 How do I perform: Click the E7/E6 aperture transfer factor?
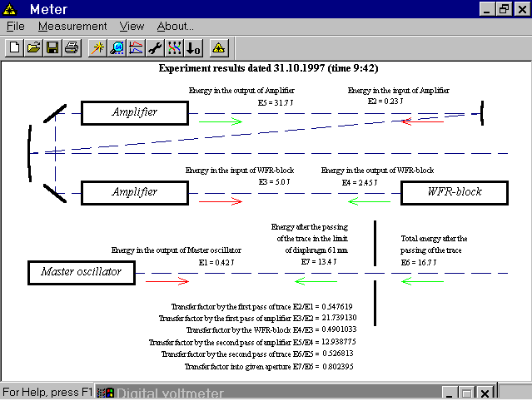tap(269, 367)
